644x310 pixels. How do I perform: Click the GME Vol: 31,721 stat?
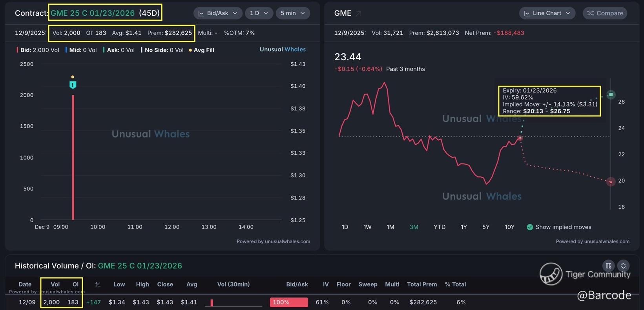pos(387,33)
